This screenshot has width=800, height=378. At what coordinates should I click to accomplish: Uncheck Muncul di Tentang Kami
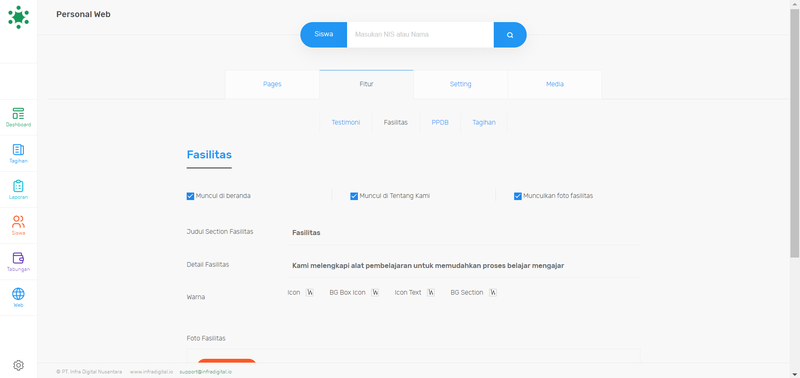pyautogui.click(x=354, y=196)
